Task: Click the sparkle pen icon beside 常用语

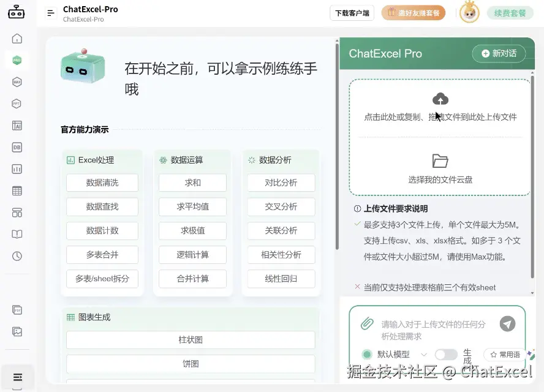Action: (531, 354)
